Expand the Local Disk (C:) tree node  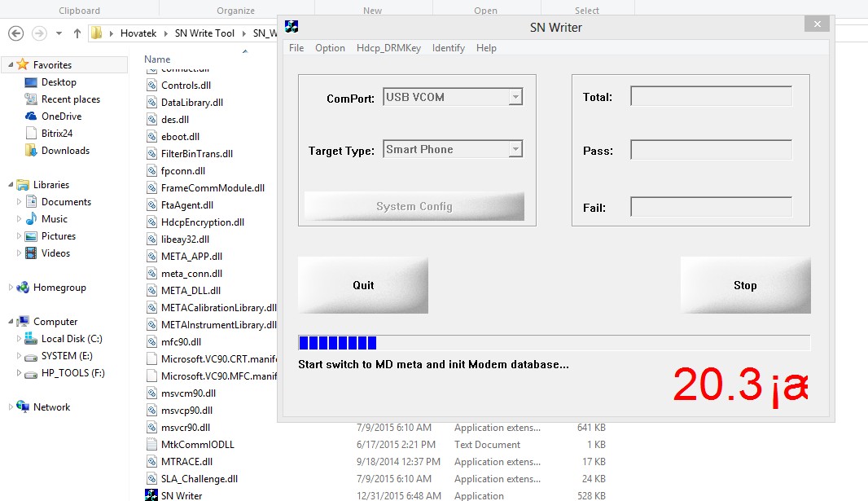point(19,338)
